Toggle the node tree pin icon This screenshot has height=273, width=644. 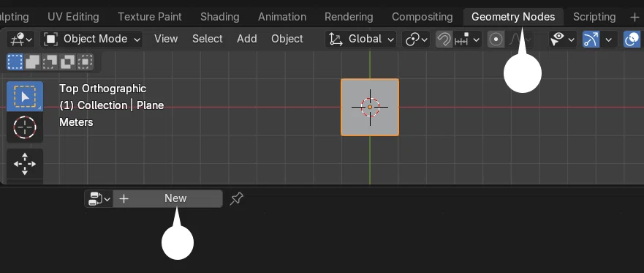point(236,198)
